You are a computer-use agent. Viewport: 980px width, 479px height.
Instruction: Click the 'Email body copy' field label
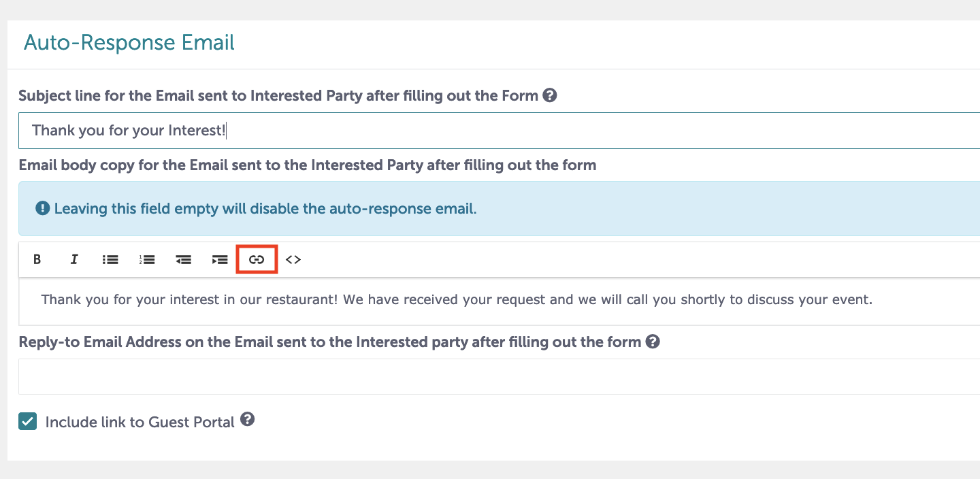[308, 165]
